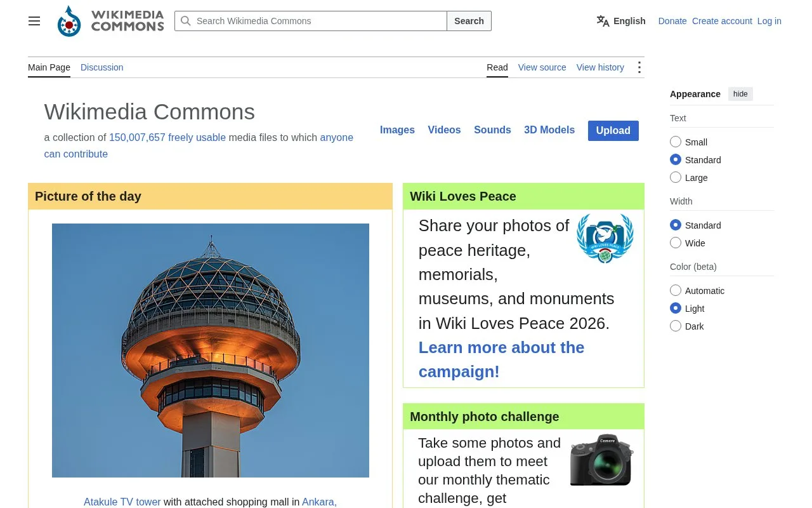Open the View source tab
This screenshot has height=508, width=812.
pos(542,67)
